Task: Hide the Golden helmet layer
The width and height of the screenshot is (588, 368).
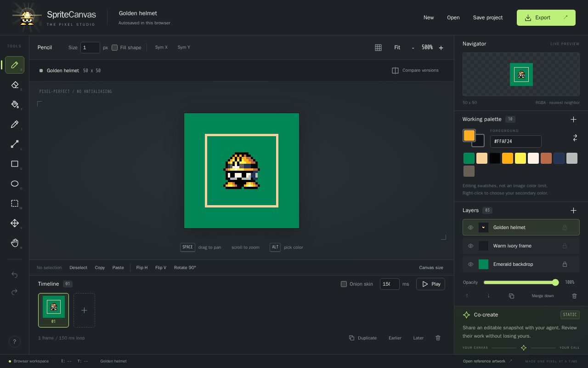Action: [470, 227]
